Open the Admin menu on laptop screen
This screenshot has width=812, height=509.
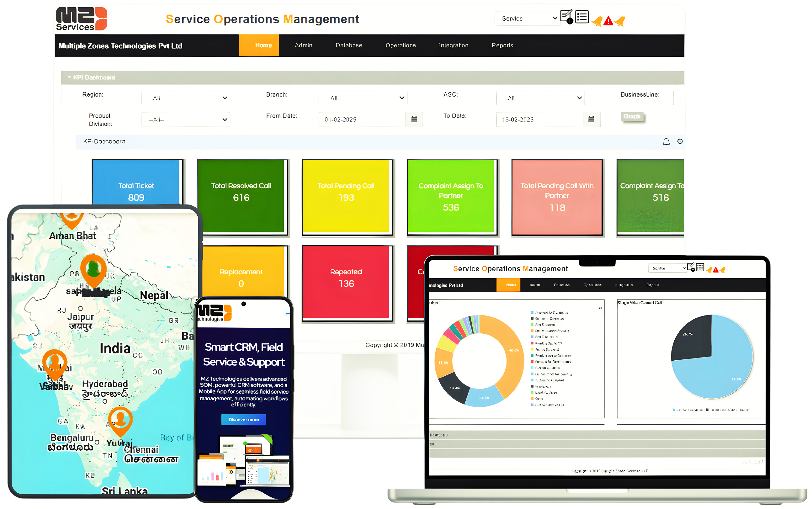pos(535,285)
